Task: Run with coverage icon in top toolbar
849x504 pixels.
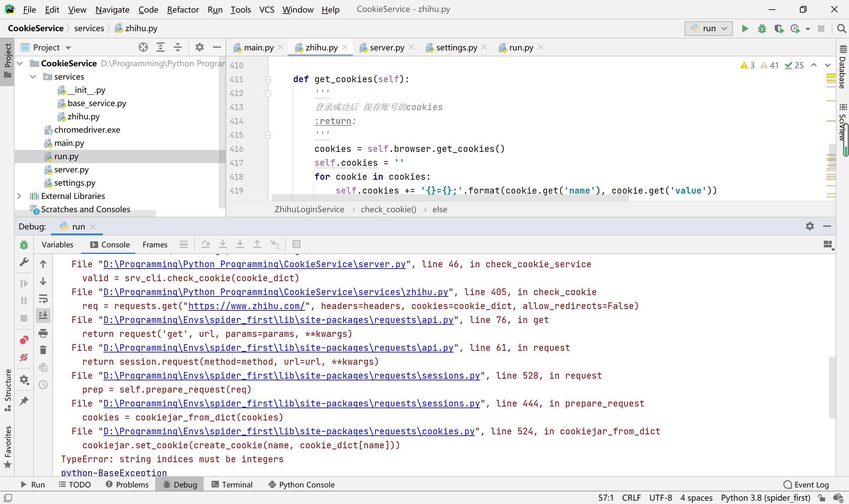Action: 779,29
